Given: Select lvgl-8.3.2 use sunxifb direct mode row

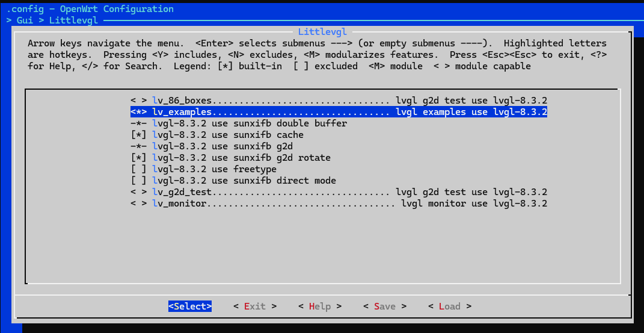Looking at the screenshot, I should [x=233, y=181].
